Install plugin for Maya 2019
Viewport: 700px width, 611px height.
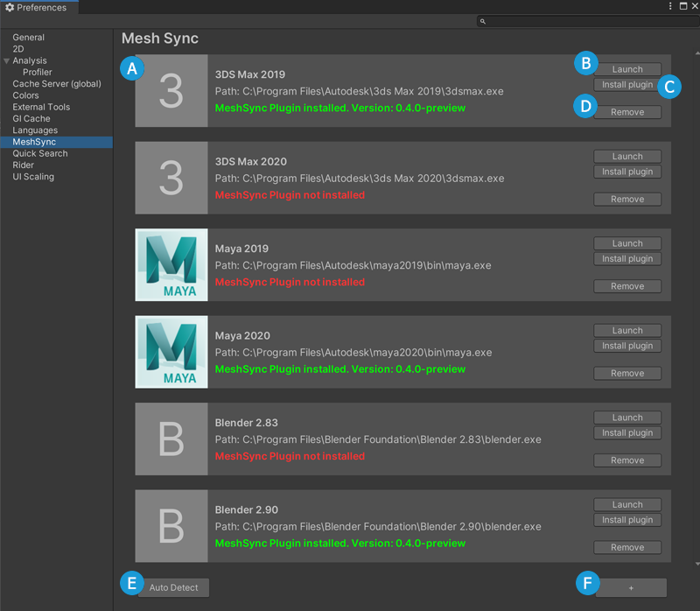click(x=627, y=258)
